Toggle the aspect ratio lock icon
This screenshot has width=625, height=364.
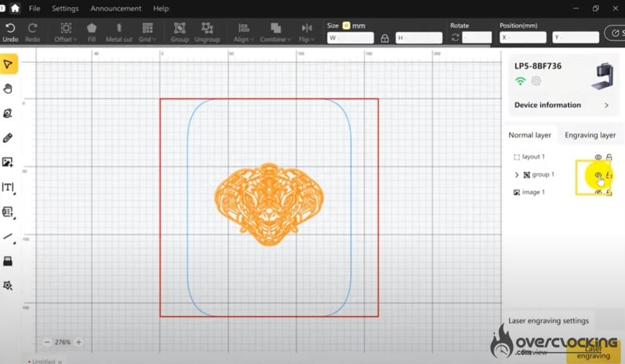click(x=385, y=38)
